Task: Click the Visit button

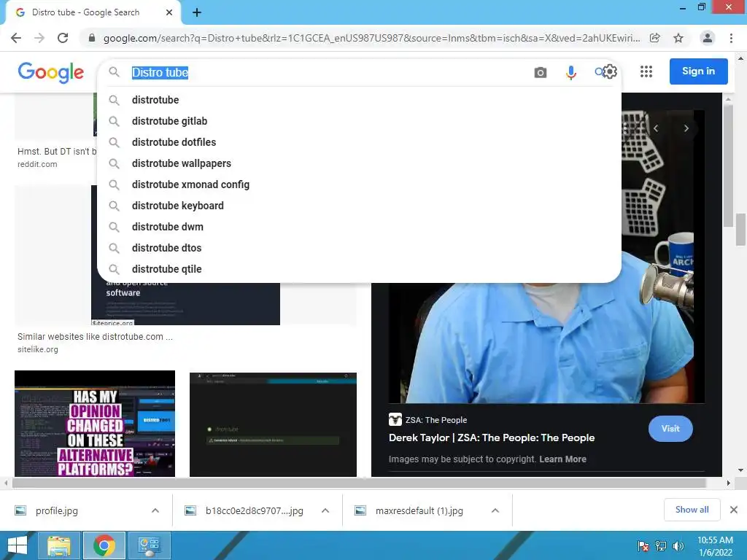Action: tap(670, 429)
